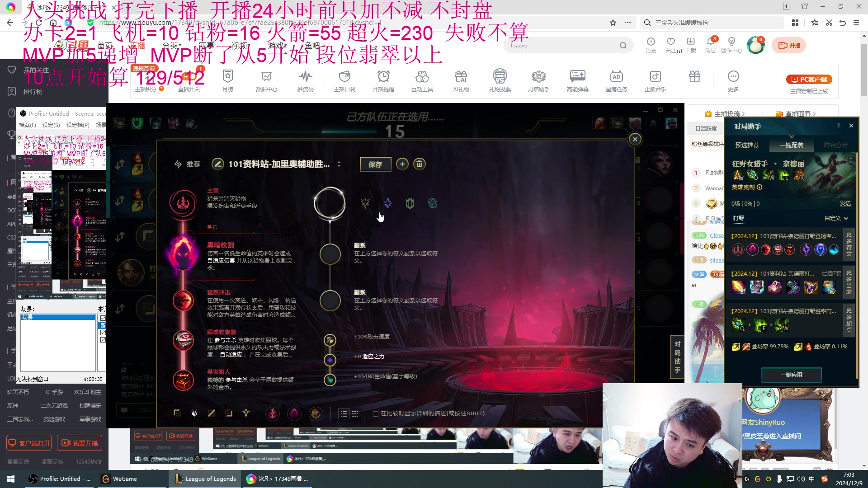Open the 分类 menu in the Douyu navbar
Viewport: 868px width, 488px height.
(170, 45)
